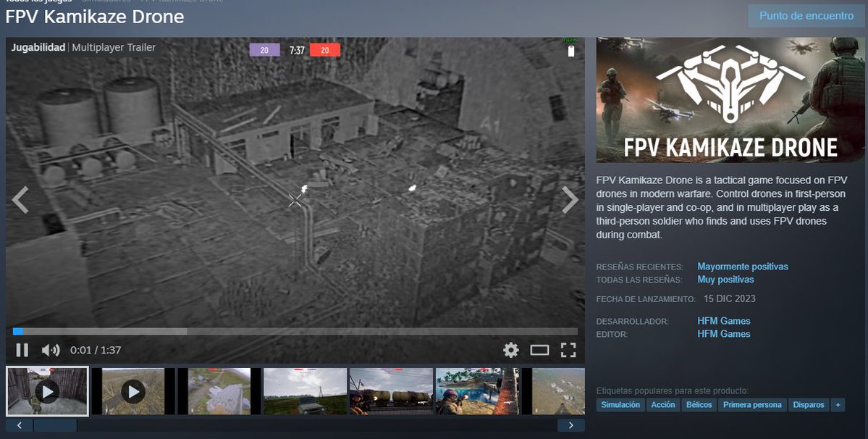
Task: Click the FPV Kamikaze Drone title
Action: click(95, 17)
